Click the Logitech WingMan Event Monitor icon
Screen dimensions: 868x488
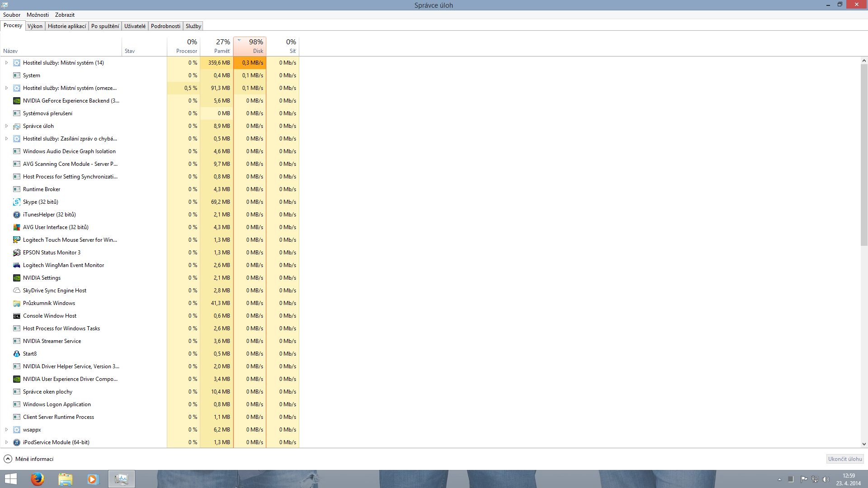[17, 265]
